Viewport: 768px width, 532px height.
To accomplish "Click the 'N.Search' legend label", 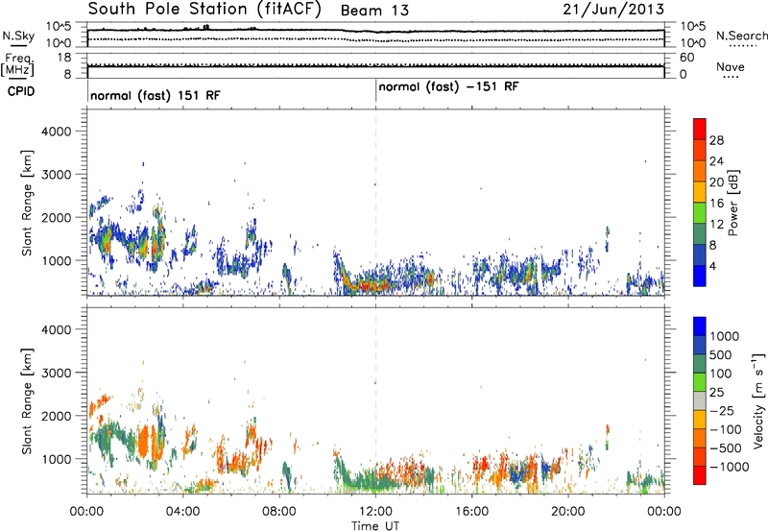I will pyautogui.click(x=741, y=36).
